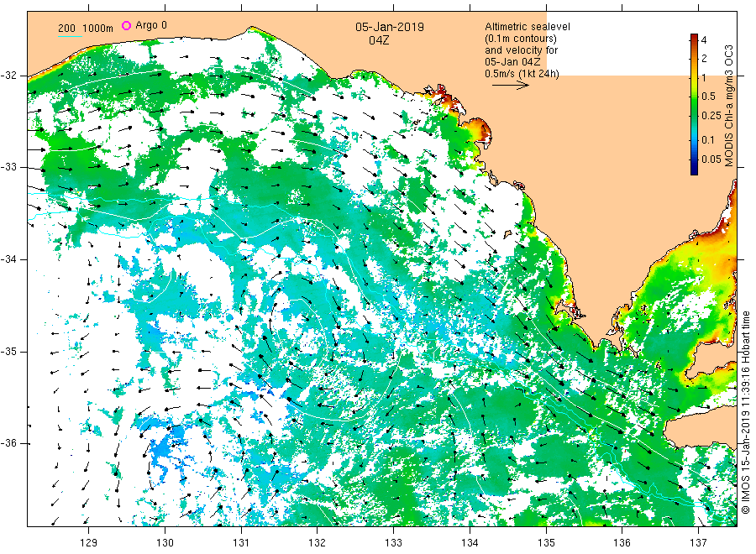
Task: Click the longitude label 134
Action: [x=470, y=543]
